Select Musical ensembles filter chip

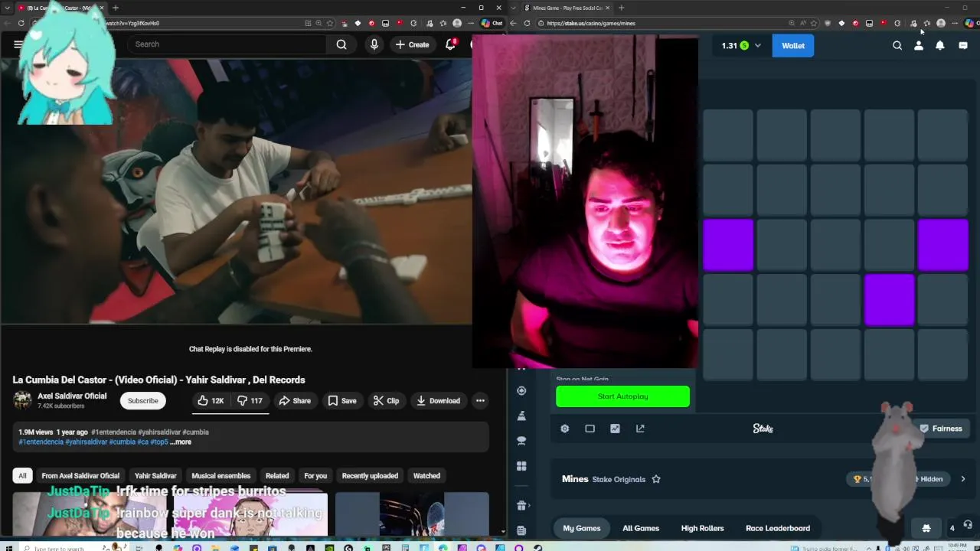click(x=220, y=476)
